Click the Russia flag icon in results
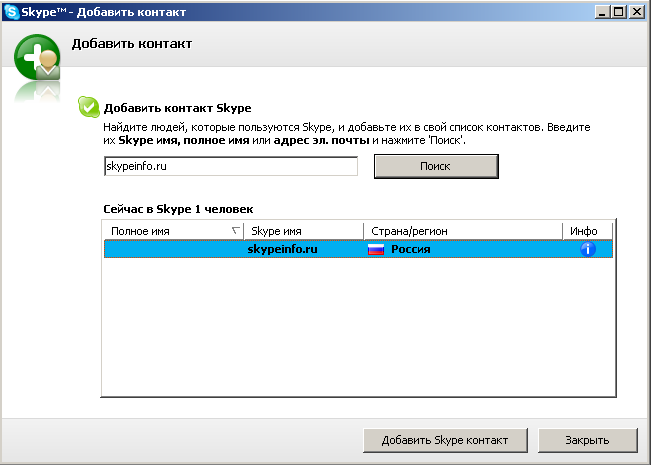The width and height of the screenshot is (651, 465). click(376, 250)
